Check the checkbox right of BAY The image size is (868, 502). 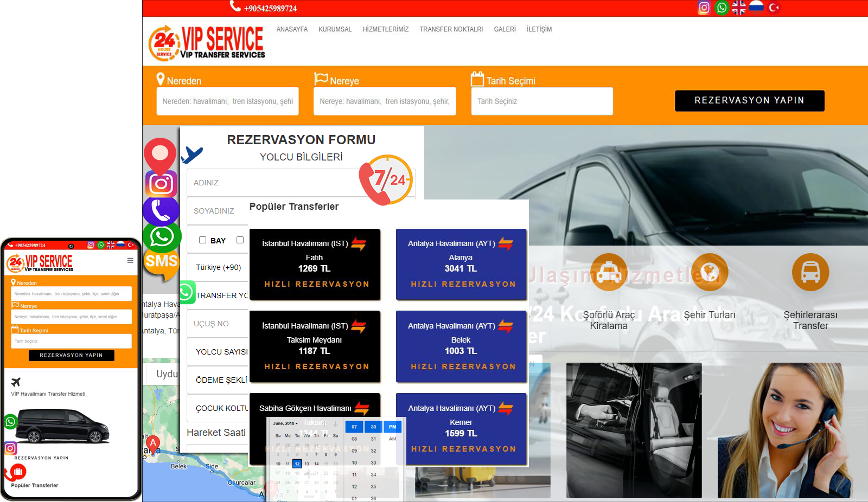pyautogui.click(x=240, y=240)
